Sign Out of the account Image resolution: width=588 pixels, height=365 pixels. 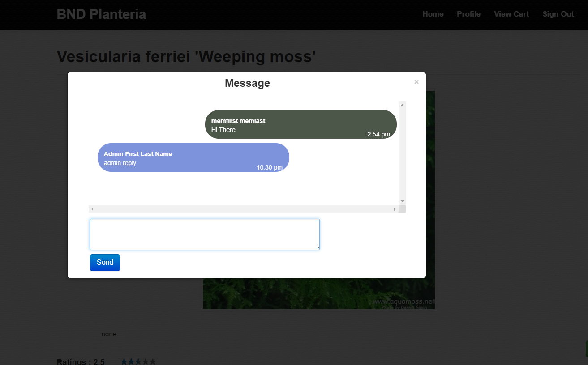click(558, 14)
